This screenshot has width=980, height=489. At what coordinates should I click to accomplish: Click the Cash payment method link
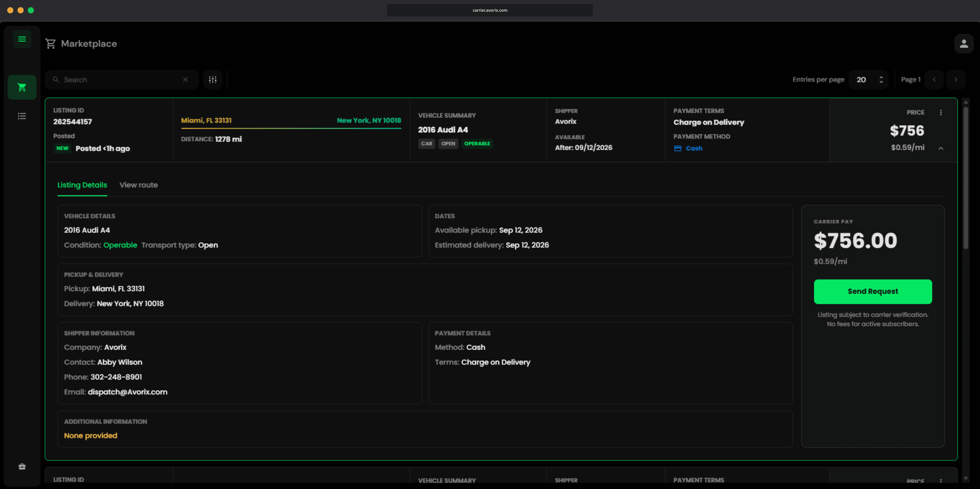coord(694,148)
